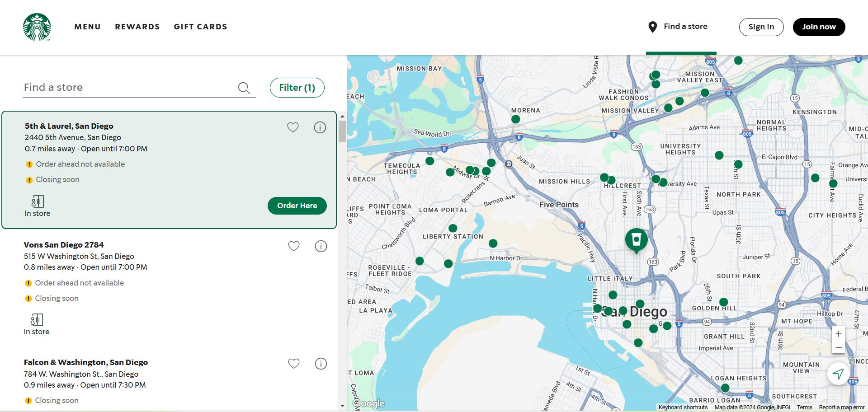
Task: Open Keyboard shortcuts on the map
Action: (x=683, y=407)
